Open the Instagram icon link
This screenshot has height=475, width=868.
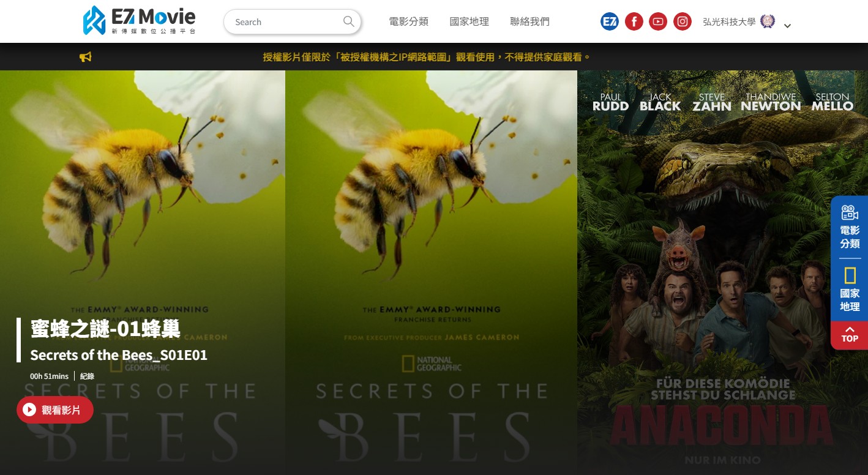point(683,22)
